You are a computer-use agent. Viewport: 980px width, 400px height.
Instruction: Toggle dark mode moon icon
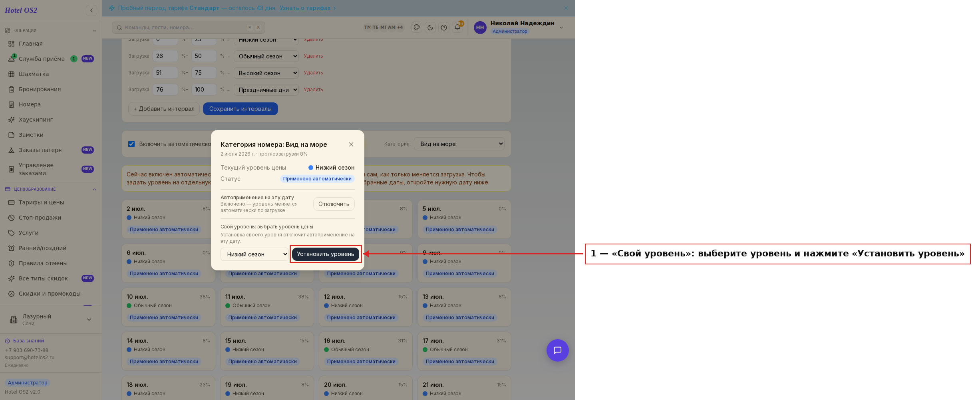430,28
